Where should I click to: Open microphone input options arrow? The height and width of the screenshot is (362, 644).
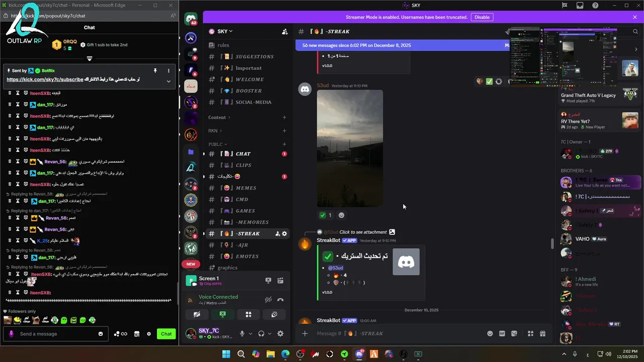click(250, 333)
